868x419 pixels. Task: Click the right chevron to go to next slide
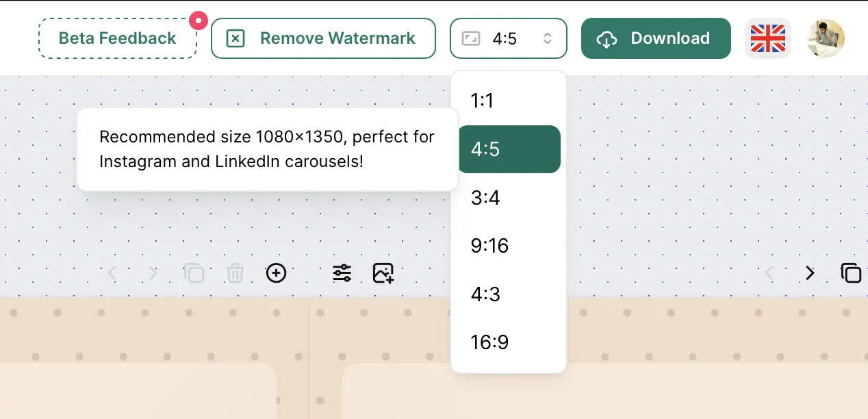810,272
